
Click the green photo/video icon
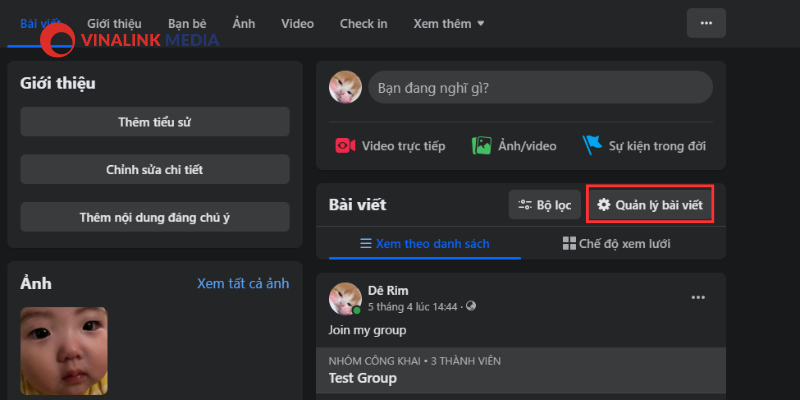[x=482, y=146]
